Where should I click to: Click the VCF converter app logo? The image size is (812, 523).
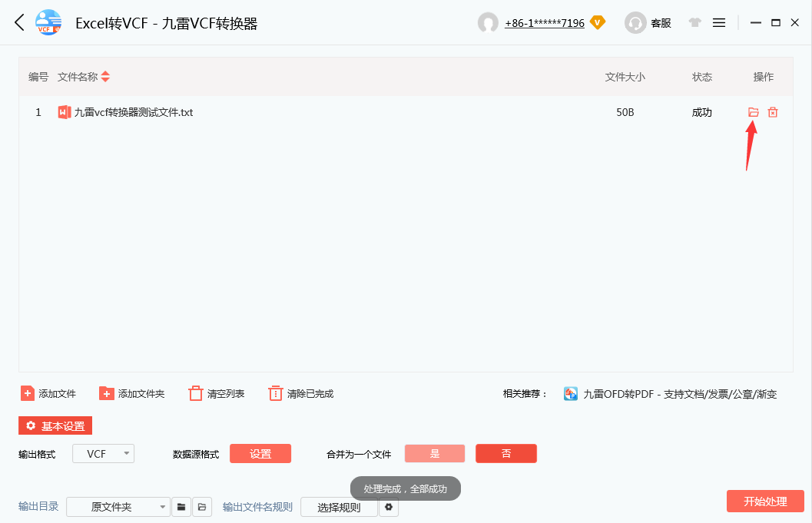coord(48,23)
